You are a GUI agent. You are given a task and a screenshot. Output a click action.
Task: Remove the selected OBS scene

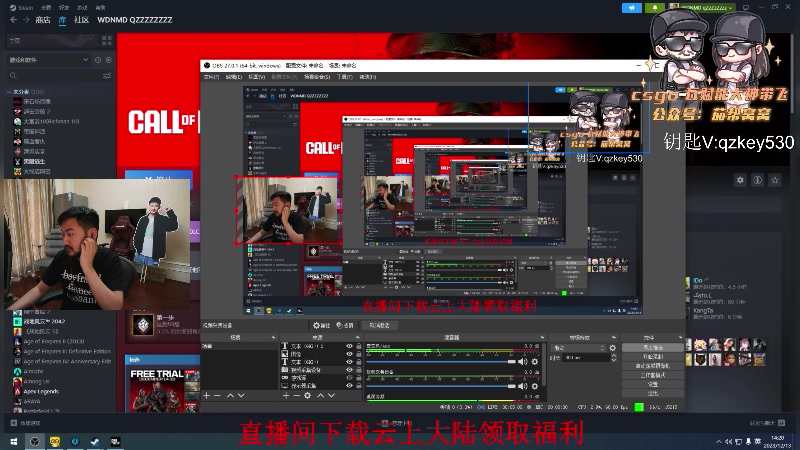218,395
